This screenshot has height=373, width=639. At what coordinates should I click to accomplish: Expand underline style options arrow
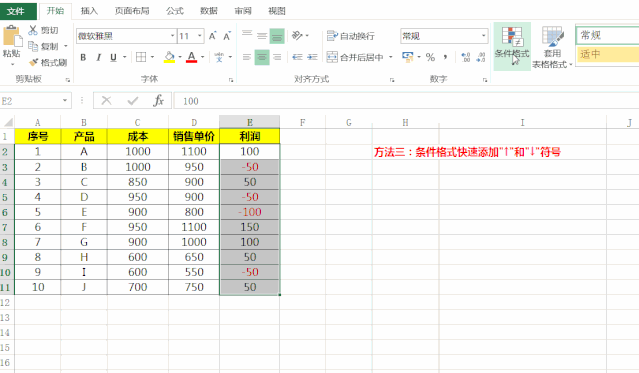(124, 57)
